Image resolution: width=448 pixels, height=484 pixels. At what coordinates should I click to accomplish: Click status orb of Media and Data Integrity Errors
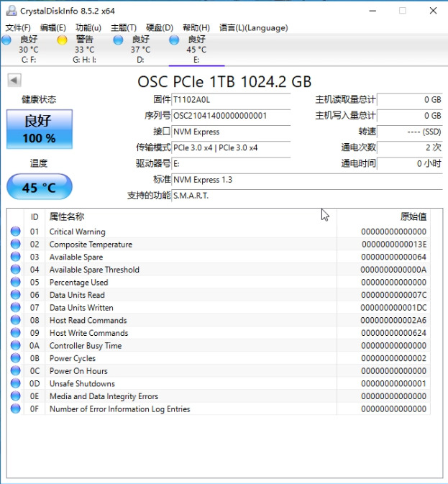tap(15, 396)
